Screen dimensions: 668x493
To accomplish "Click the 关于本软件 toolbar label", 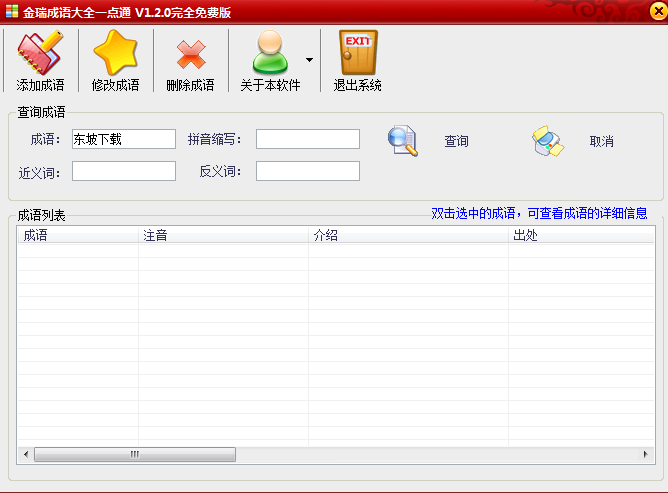I will pyautogui.click(x=271, y=85).
